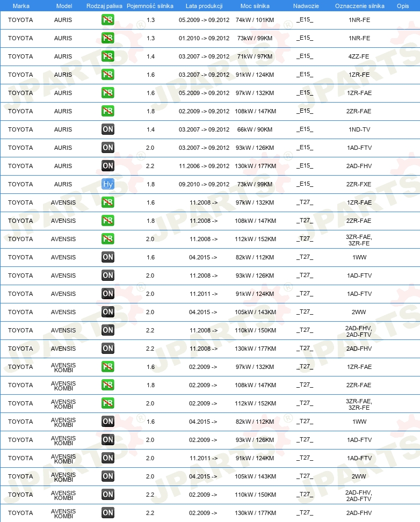This screenshot has height=522, width=420.
Task: Click the Oznaczenie silnika column header
Action: (x=359, y=6)
